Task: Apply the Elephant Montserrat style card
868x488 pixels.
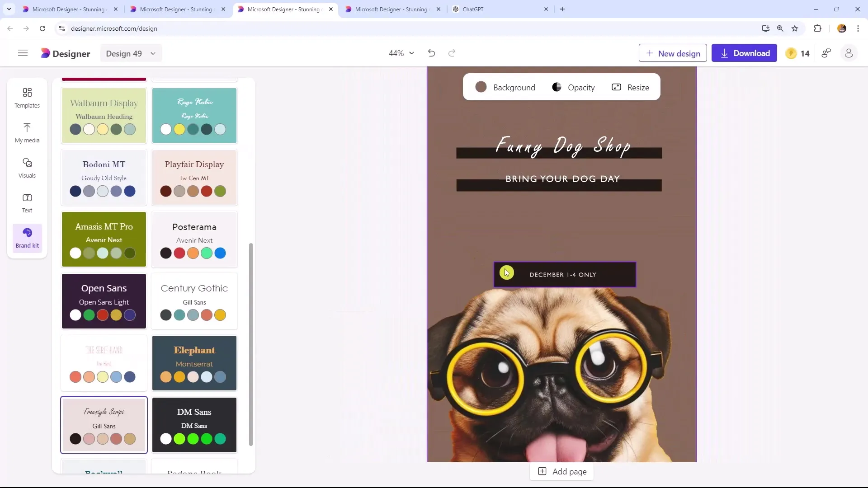Action: pos(194,363)
